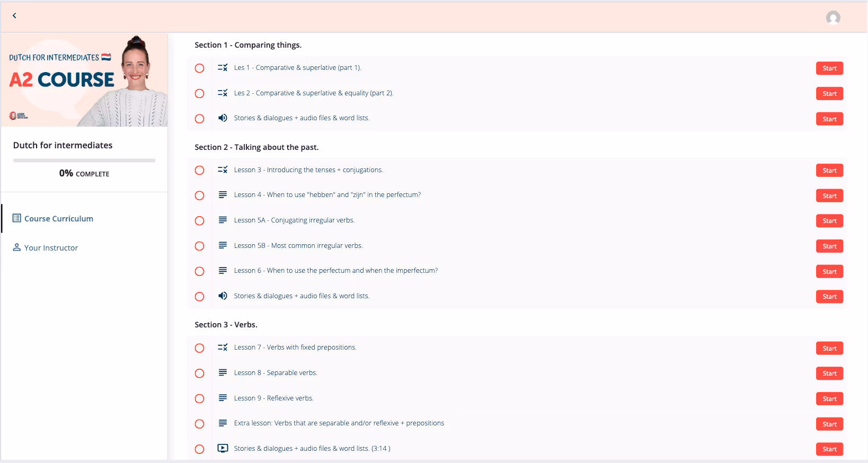
Task: Click the quiz icon beside Les 2
Action: pos(223,93)
